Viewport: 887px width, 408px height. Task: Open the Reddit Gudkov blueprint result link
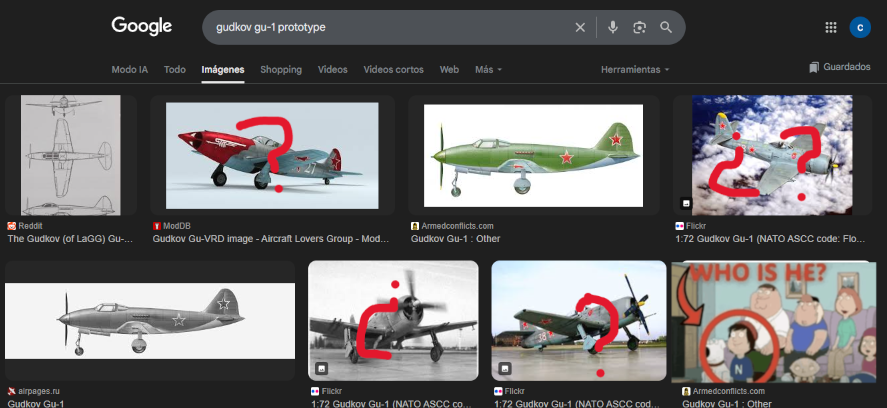pos(70,239)
